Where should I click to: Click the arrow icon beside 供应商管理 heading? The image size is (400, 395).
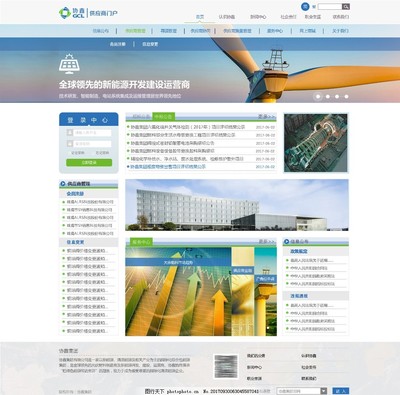pos(63,184)
